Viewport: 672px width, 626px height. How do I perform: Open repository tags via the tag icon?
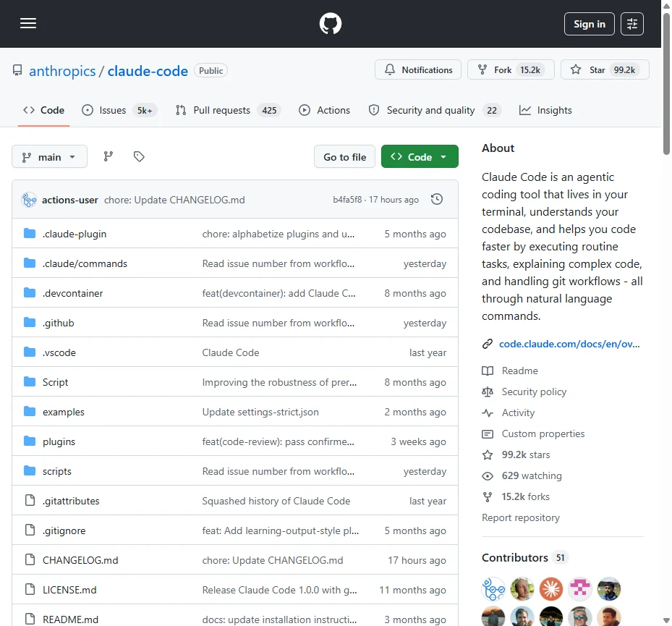pos(139,156)
